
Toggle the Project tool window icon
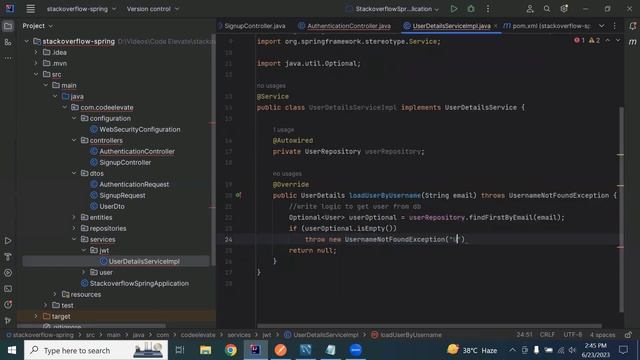pos(8,26)
